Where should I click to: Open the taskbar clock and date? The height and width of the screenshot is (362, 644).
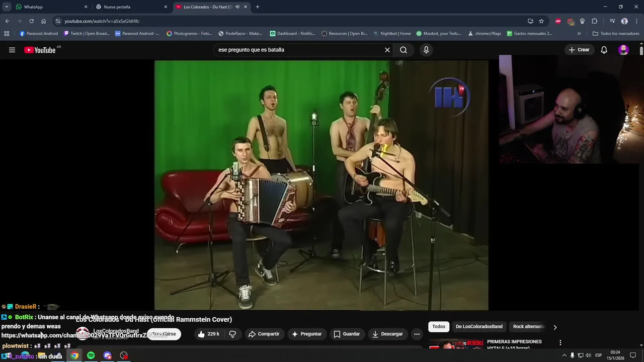(615, 355)
